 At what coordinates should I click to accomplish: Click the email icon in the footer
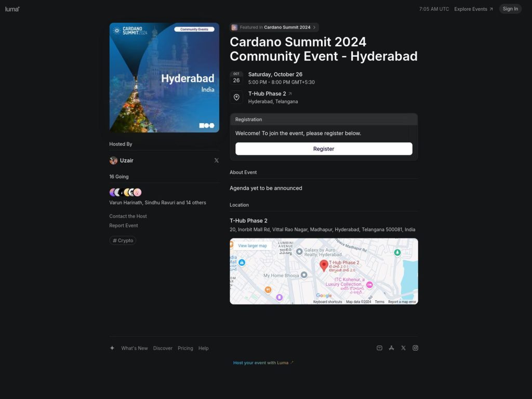tap(379, 348)
